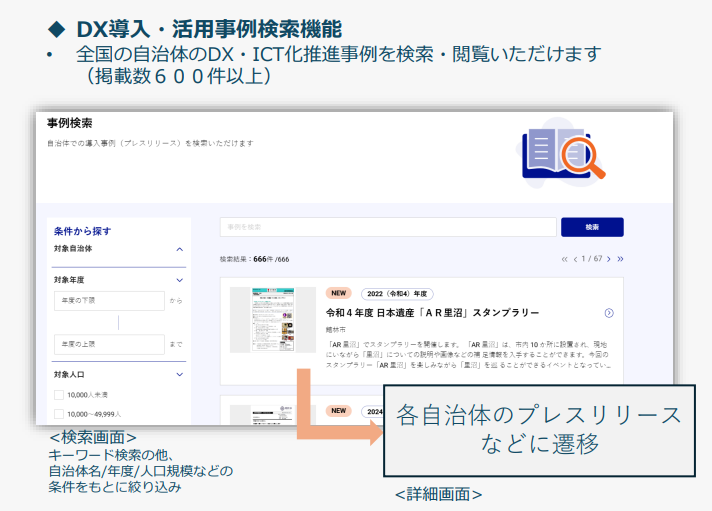Open the AR里沼 スタンプラリー article title

click(432, 313)
